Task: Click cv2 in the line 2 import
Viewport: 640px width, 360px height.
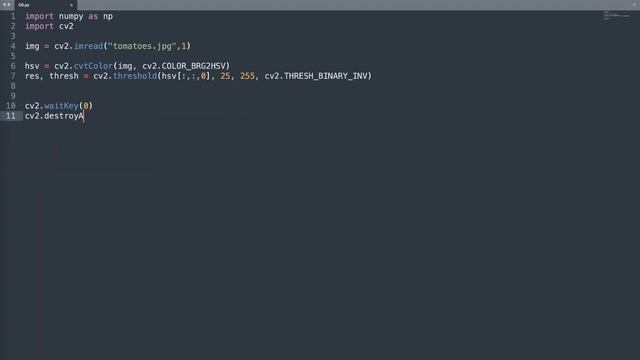Action: coord(66,26)
